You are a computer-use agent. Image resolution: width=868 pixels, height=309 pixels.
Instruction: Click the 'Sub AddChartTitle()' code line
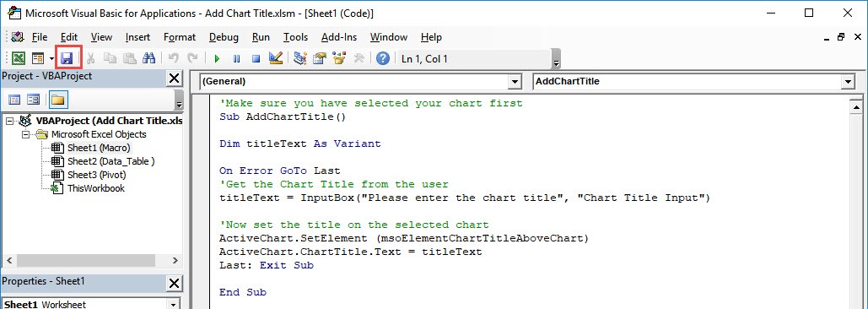(x=282, y=117)
